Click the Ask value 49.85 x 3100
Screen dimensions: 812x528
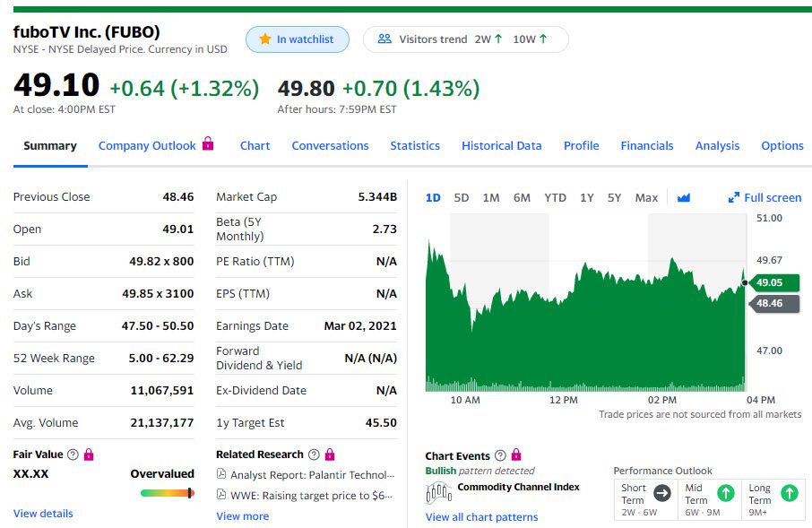pyautogui.click(x=158, y=293)
